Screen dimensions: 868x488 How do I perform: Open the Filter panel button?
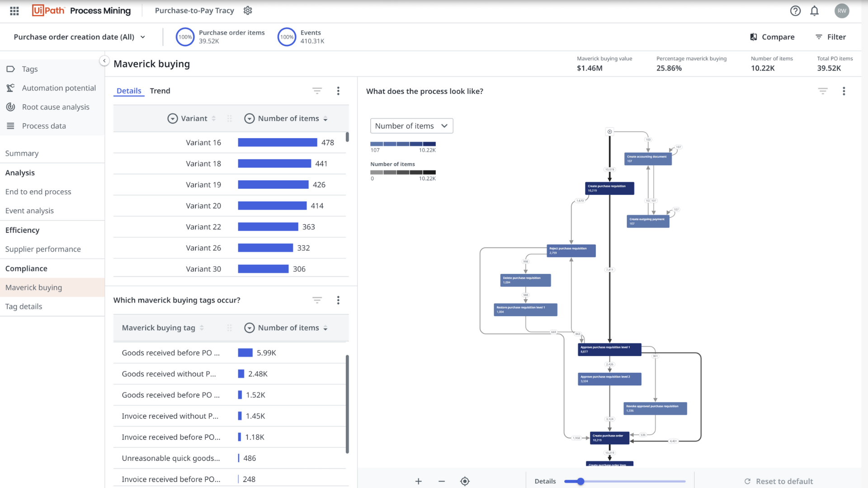(x=831, y=37)
